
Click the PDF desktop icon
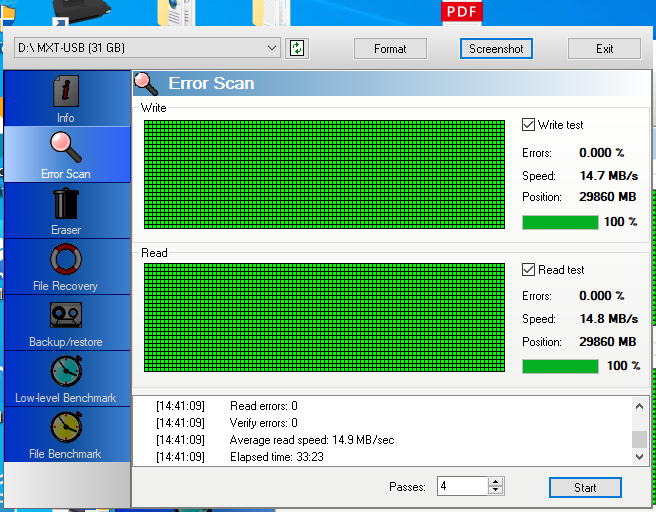[x=462, y=12]
